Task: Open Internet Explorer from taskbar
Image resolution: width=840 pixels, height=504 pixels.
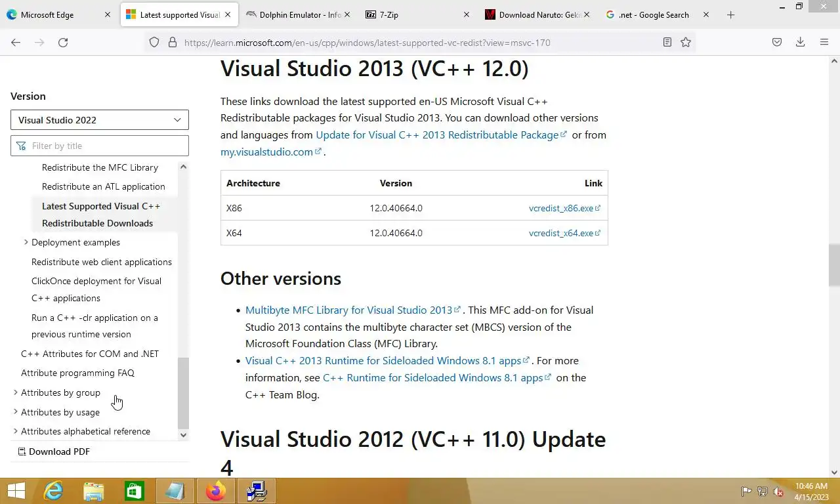Action: pyautogui.click(x=53, y=491)
